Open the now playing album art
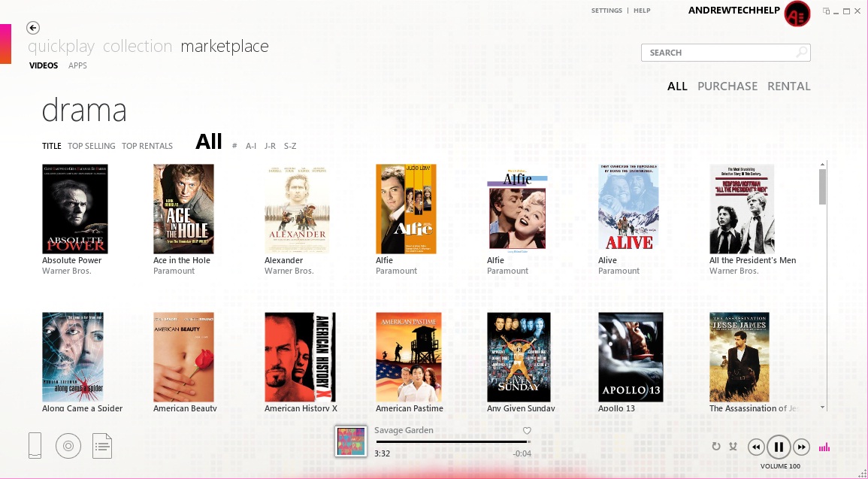The height and width of the screenshot is (479, 868). 351,441
